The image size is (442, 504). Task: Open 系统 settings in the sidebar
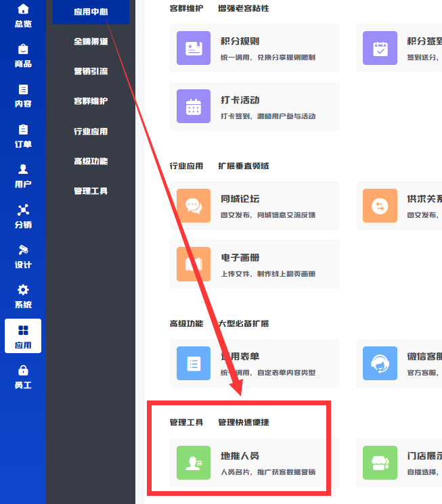23,296
